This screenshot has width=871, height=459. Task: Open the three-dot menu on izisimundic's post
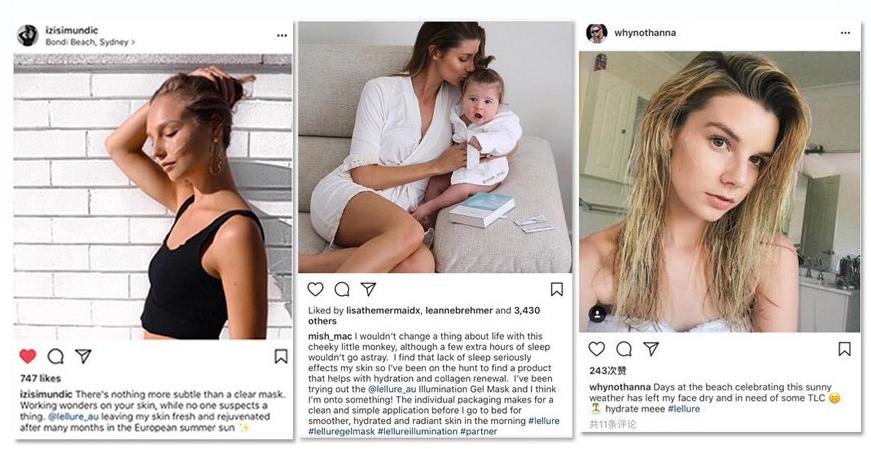point(282,35)
